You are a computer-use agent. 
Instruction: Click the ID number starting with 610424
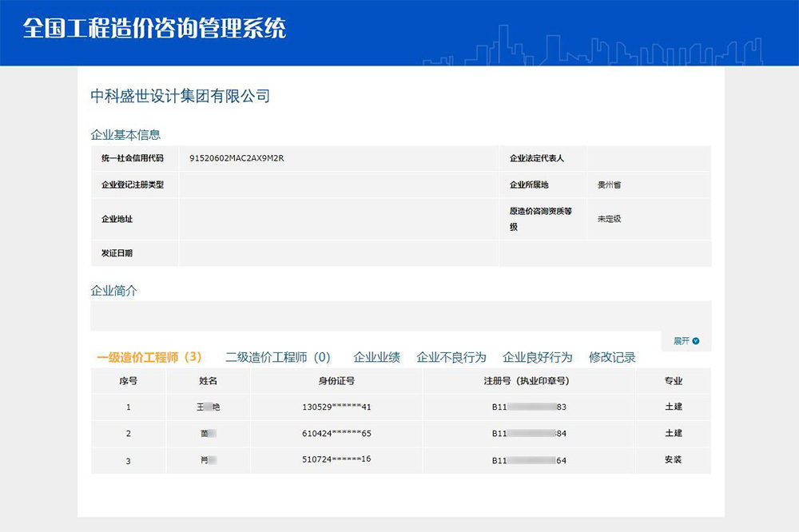coord(336,434)
